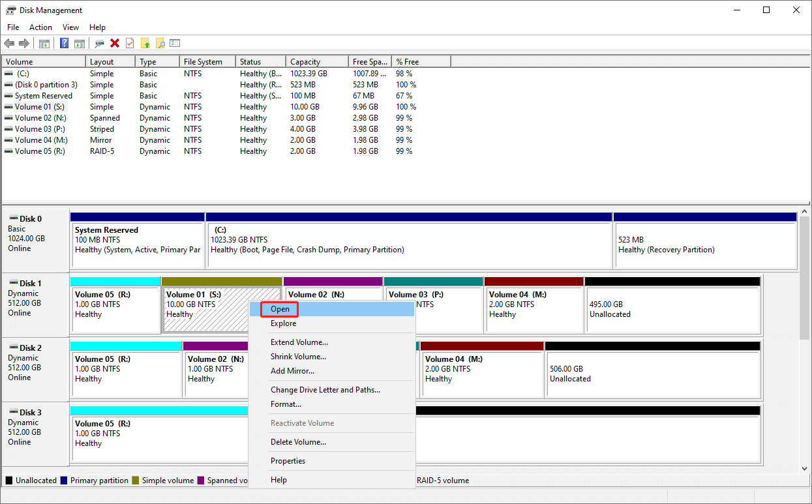Open the Help menu in the menu bar
Viewport: 812px width, 504px height.
[x=97, y=27]
